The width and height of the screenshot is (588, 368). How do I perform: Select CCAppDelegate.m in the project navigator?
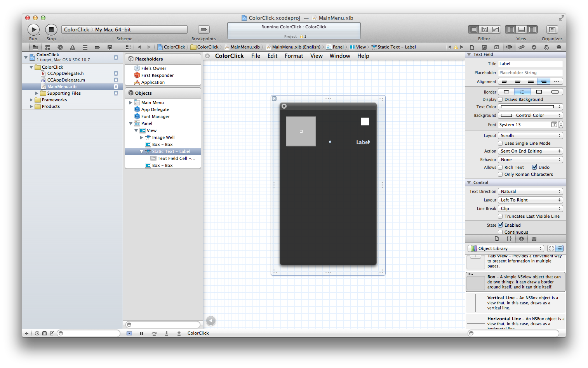(x=66, y=80)
